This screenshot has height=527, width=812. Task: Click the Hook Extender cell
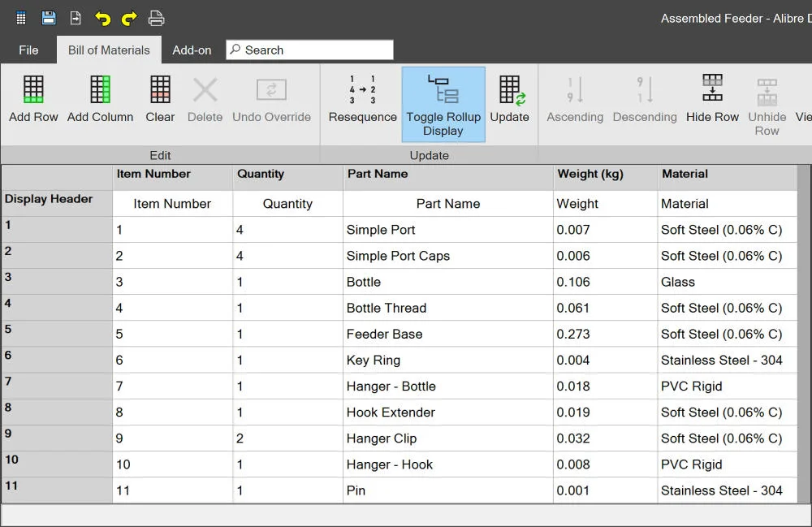pyautogui.click(x=448, y=412)
